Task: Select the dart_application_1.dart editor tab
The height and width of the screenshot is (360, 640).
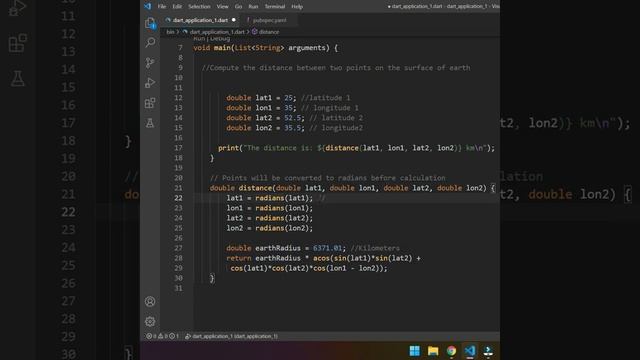Action: tap(200, 20)
